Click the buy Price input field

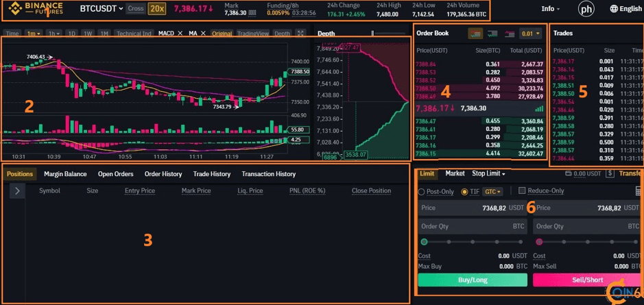(473, 208)
